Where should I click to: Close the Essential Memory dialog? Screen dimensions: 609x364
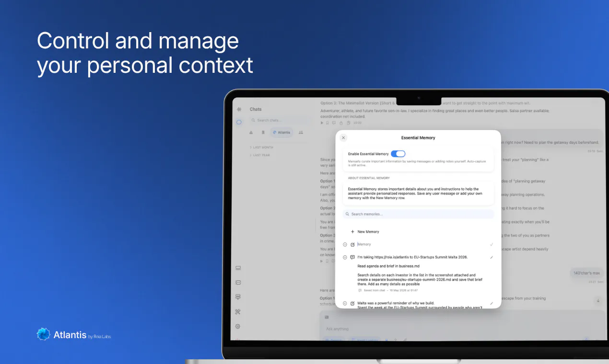click(x=343, y=137)
